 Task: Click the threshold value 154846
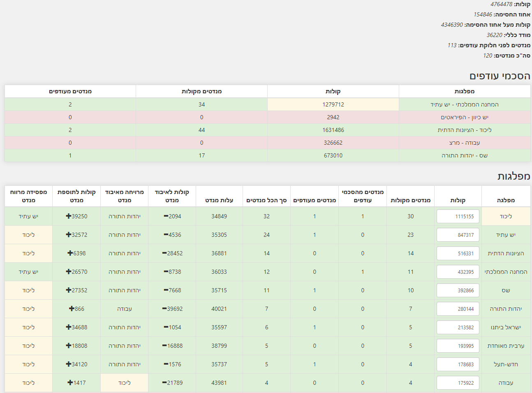coord(483,14)
